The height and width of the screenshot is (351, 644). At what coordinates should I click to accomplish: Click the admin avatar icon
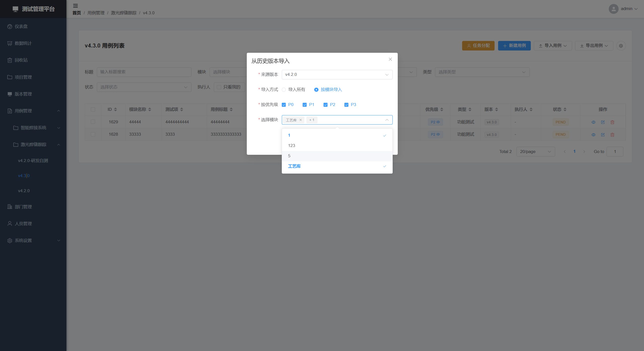coord(613,9)
